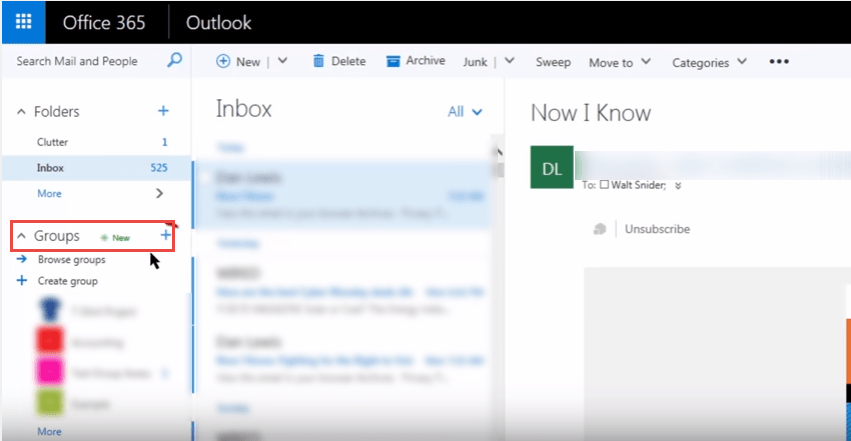Collapse the Folders section
This screenshot has height=441, width=851.
(x=21, y=112)
